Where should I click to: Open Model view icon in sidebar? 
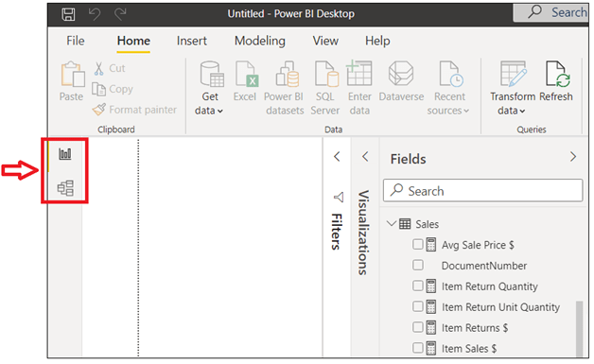tap(65, 188)
